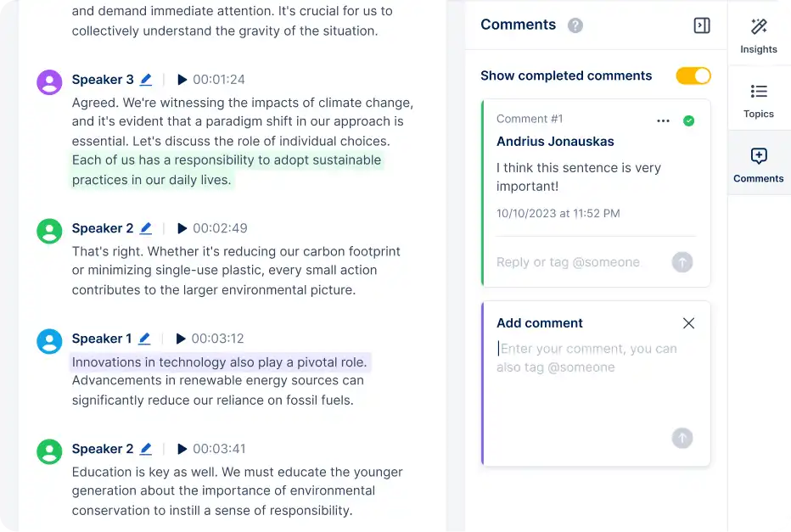Click the Reply or tag @someone field
Viewport: 791px width, 532px height.
[x=568, y=262]
